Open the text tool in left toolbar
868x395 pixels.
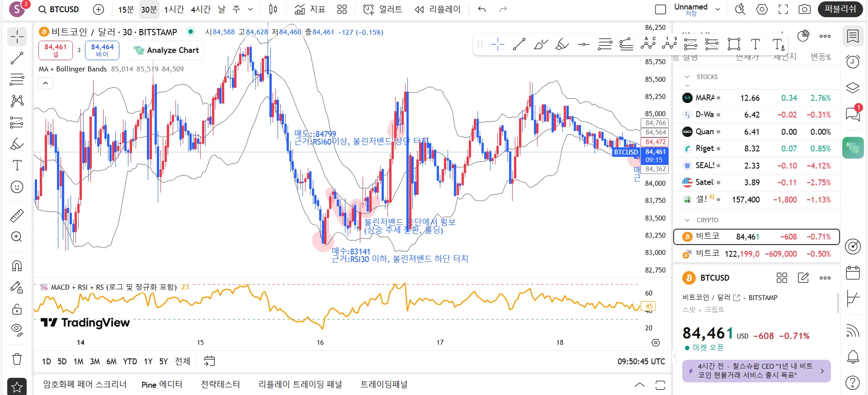pyautogui.click(x=17, y=165)
